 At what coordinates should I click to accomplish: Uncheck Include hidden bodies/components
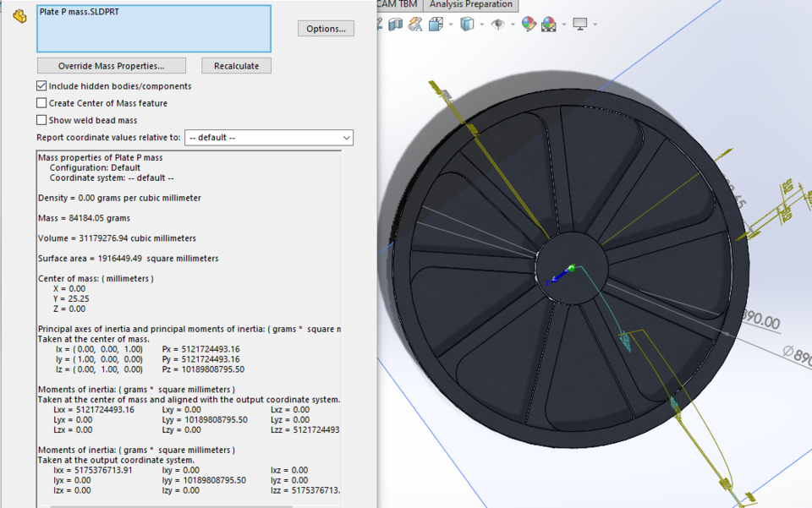tap(41, 85)
